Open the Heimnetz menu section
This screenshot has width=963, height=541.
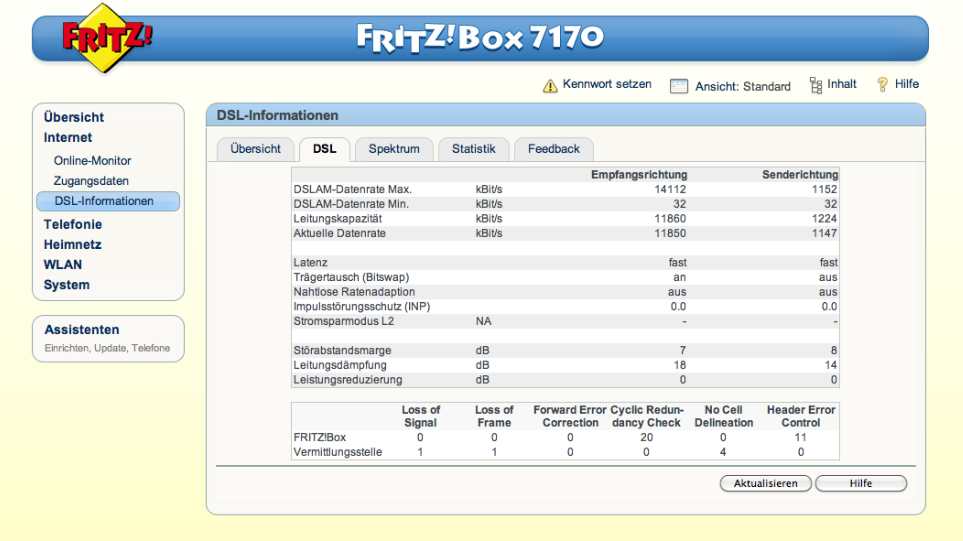[x=72, y=245]
